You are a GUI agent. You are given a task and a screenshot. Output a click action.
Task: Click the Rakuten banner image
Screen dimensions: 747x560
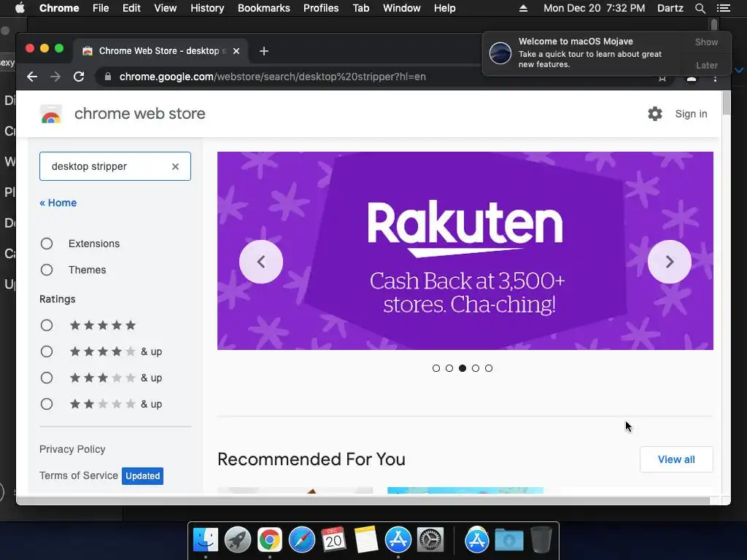[x=465, y=251]
